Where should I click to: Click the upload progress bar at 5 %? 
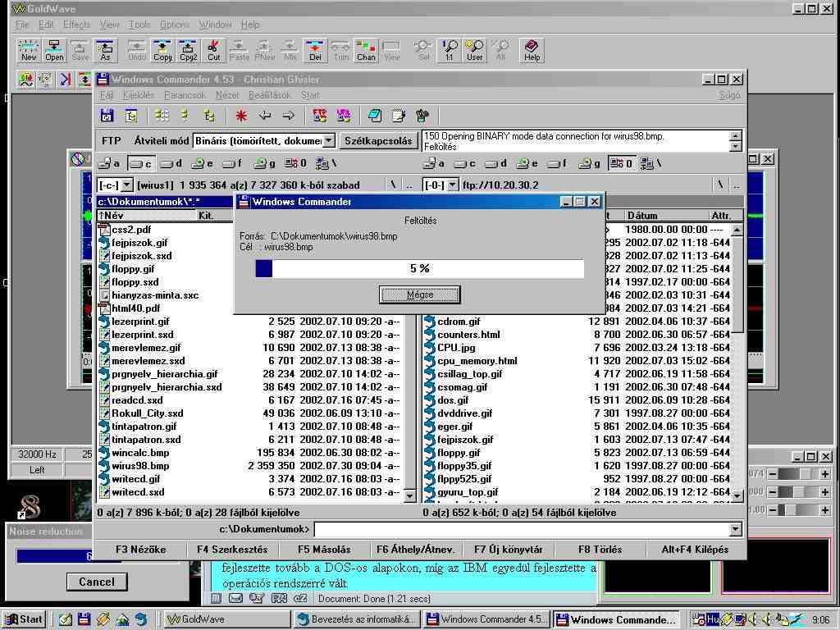pyautogui.click(x=419, y=268)
